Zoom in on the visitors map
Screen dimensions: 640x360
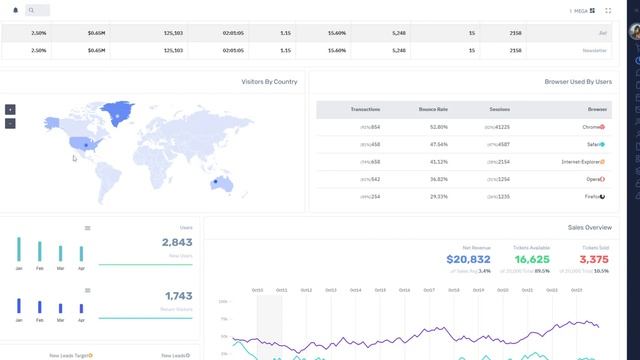pyautogui.click(x=10, y=109)
